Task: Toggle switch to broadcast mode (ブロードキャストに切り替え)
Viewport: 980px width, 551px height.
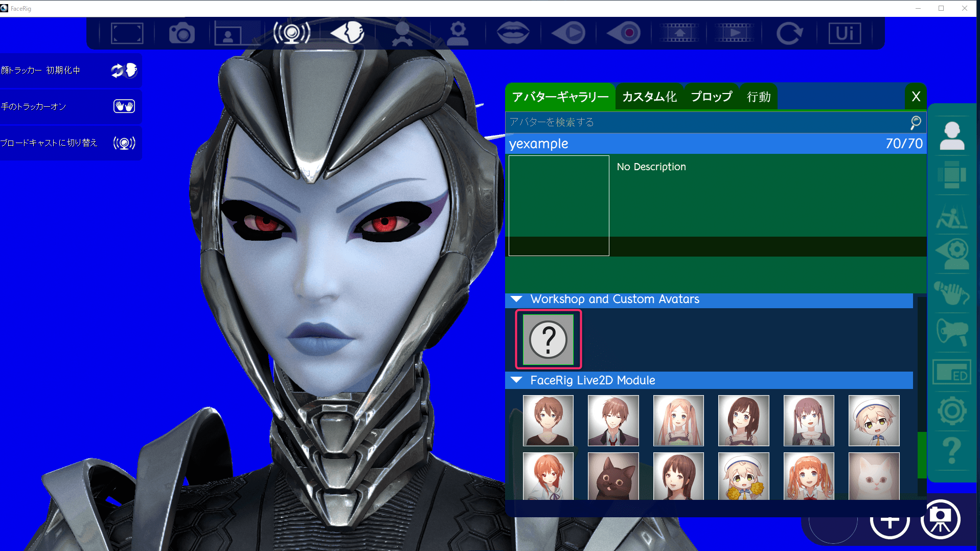Action: click(x=124, y=143)
